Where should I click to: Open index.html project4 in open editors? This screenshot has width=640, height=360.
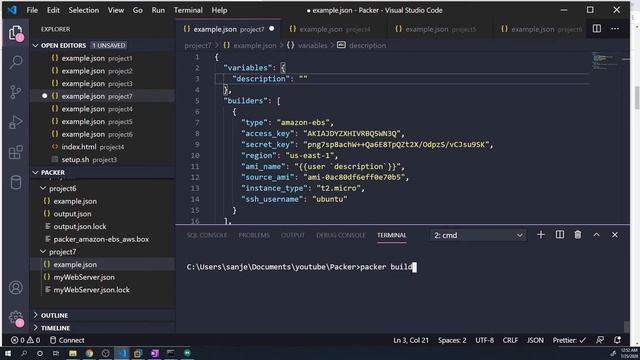coord(102,147)
